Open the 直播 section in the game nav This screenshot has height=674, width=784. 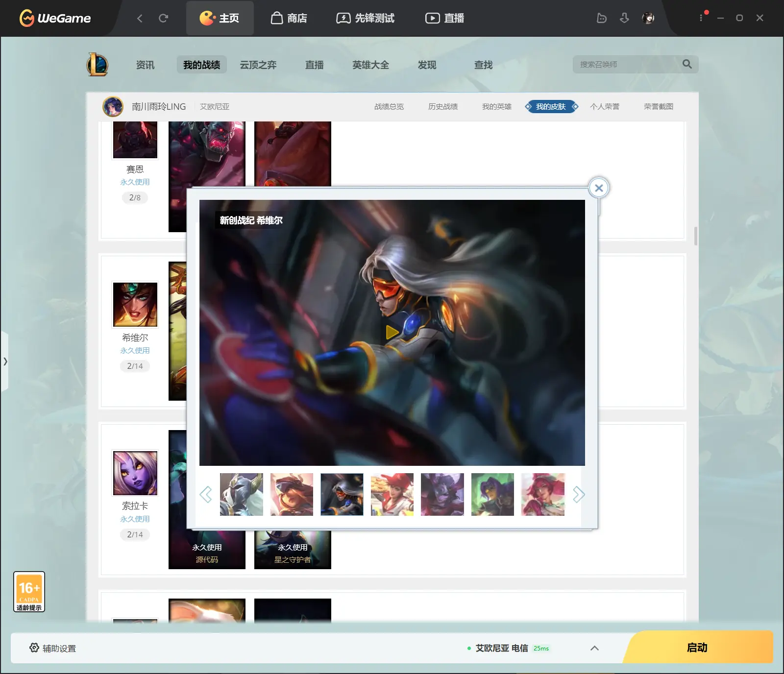(314, 65)
